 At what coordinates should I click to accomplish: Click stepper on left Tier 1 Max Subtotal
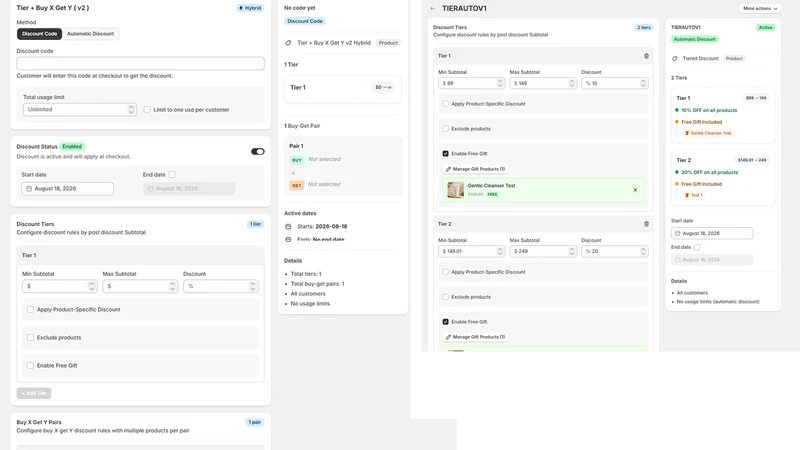point(172,287)
